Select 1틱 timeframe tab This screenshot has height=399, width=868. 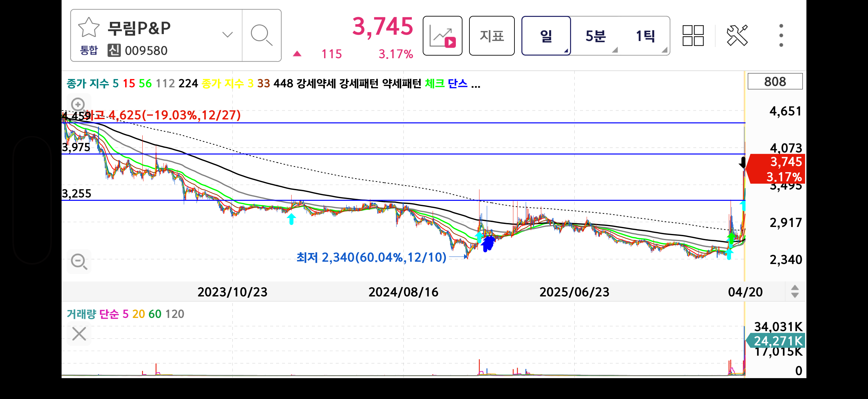[x=645, y=36]
